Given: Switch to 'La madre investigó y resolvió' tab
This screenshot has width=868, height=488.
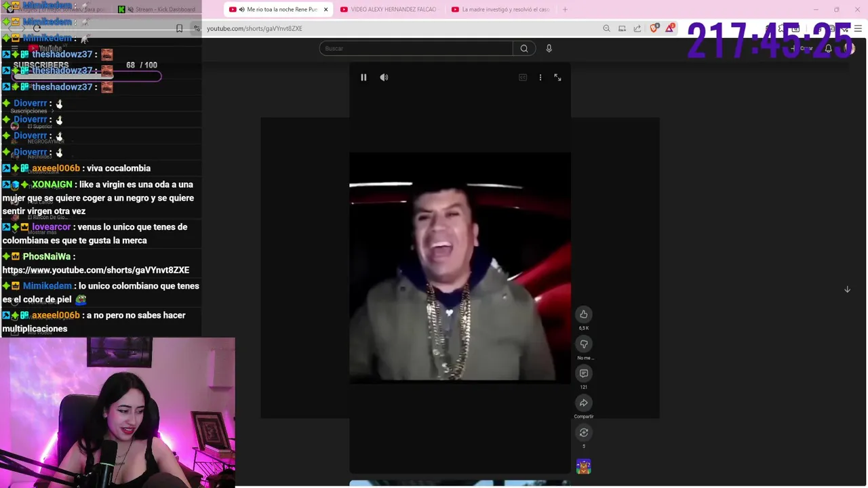Looking at the screenshot, I should pos(500,9).
